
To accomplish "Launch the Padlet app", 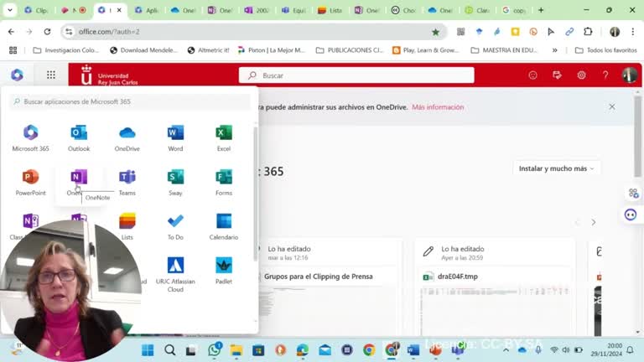I will coord(224,271).
